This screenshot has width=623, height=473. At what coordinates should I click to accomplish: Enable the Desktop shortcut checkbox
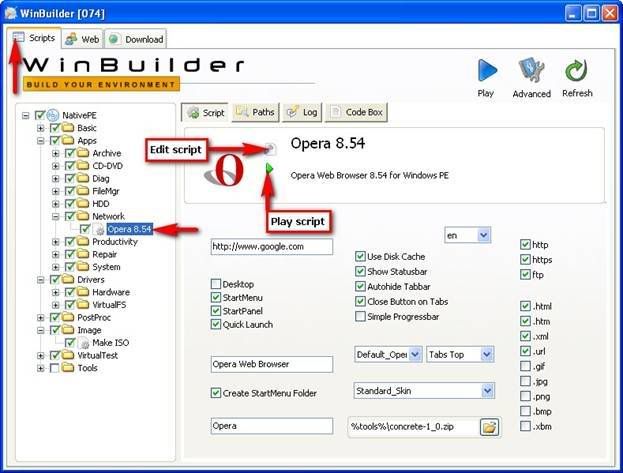(x=216, y=284)
